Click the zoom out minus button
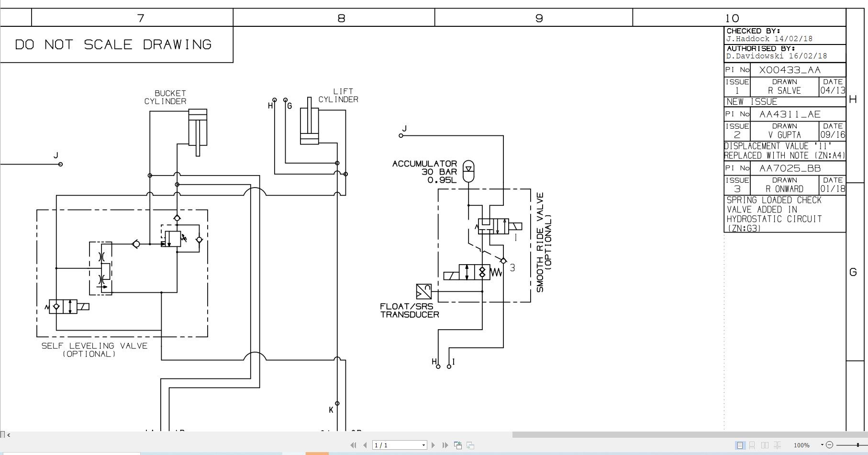The height and width of the screenshot is (455, 868). tap(830, 445)
